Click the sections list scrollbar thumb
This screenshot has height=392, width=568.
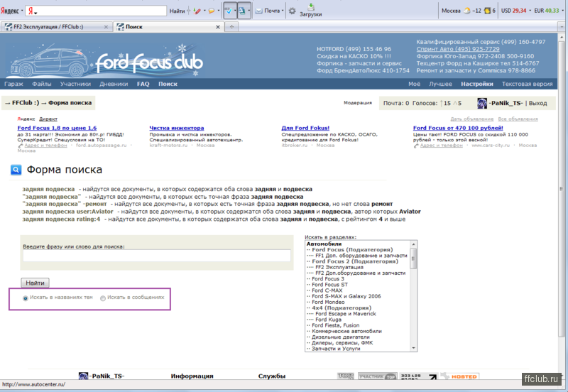413,258
